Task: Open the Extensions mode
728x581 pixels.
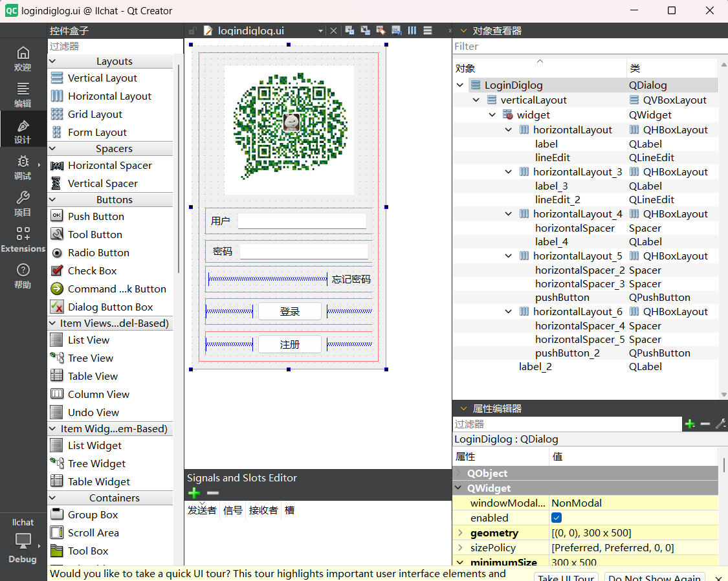Action: pos(23,239)
